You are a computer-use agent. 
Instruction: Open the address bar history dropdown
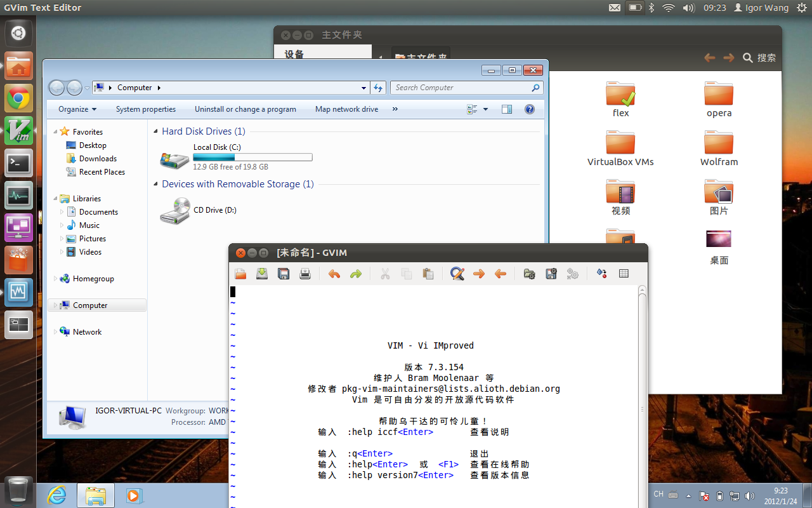363,88
